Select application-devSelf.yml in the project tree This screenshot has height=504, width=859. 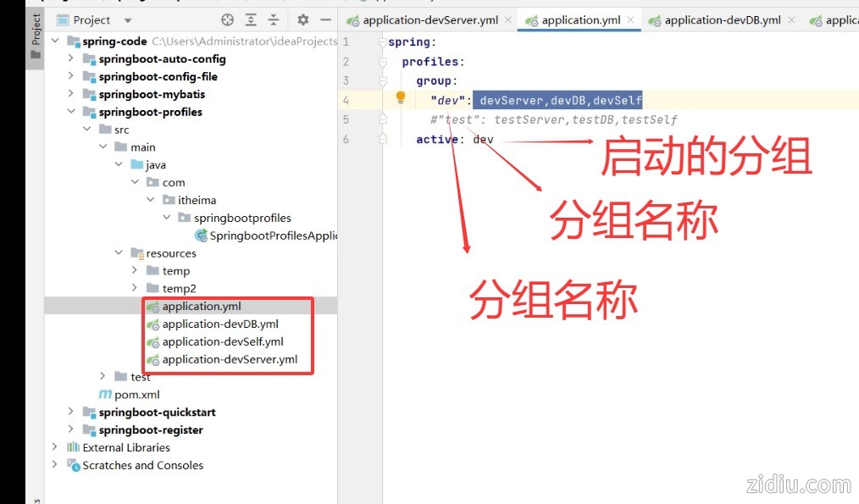tap(222, 341)
